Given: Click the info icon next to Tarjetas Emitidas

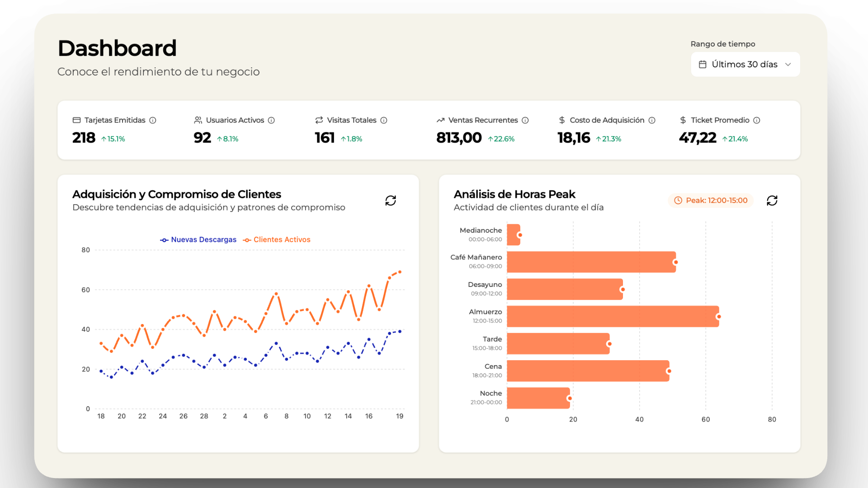Looking at the screenshot, I should (153, 120).
